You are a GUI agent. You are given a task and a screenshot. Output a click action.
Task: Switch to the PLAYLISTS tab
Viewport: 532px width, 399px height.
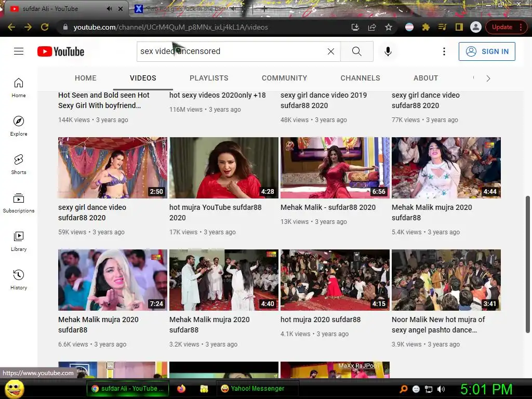click(x=209, y=78)
